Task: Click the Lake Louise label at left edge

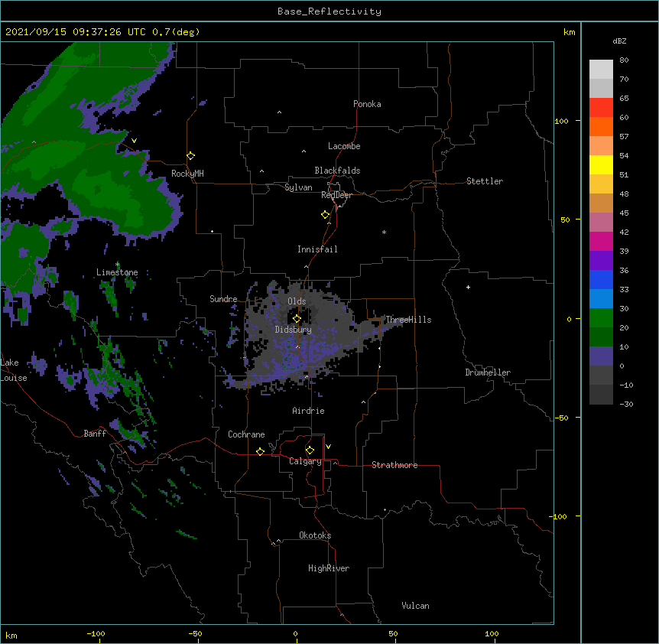Action: tap(14, 370)
